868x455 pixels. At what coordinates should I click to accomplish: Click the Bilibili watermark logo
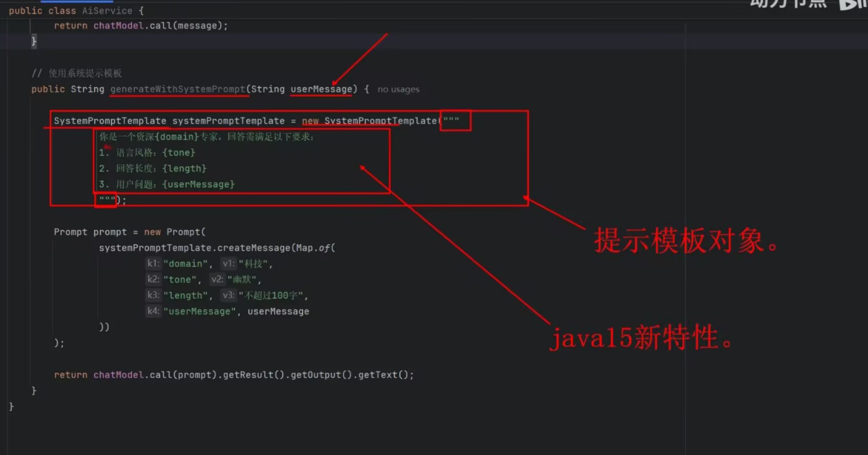tap(853, 4)
